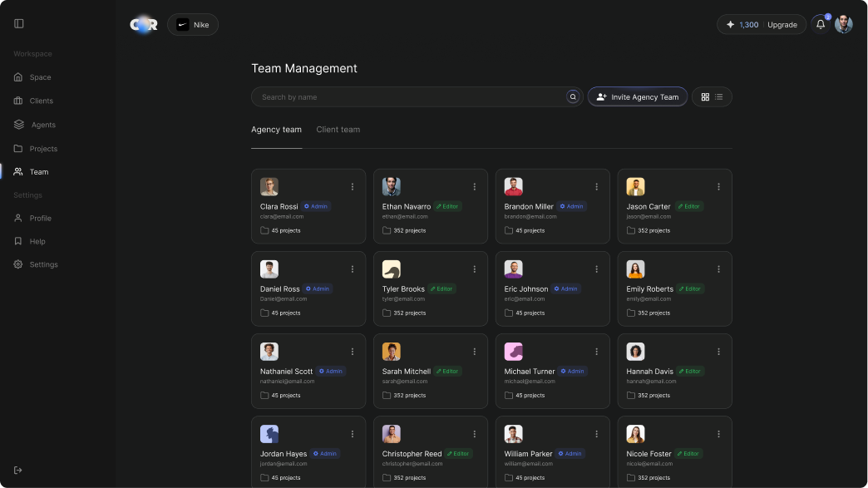Open Space from the sidebar

(40, 77)
